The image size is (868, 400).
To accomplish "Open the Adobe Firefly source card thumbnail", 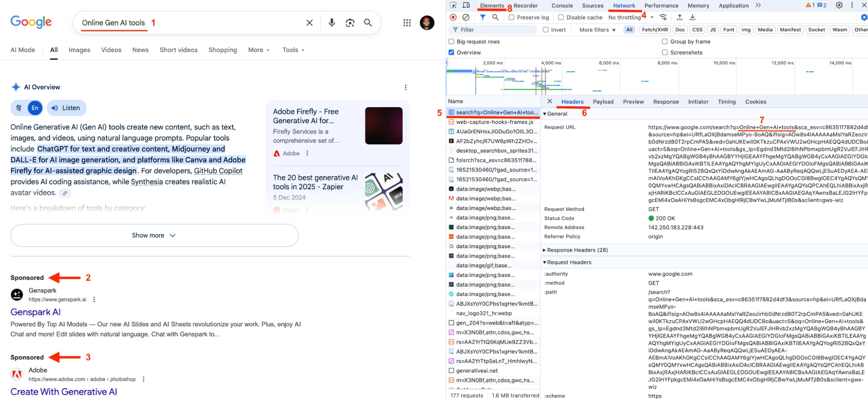I will coord(384,126).
